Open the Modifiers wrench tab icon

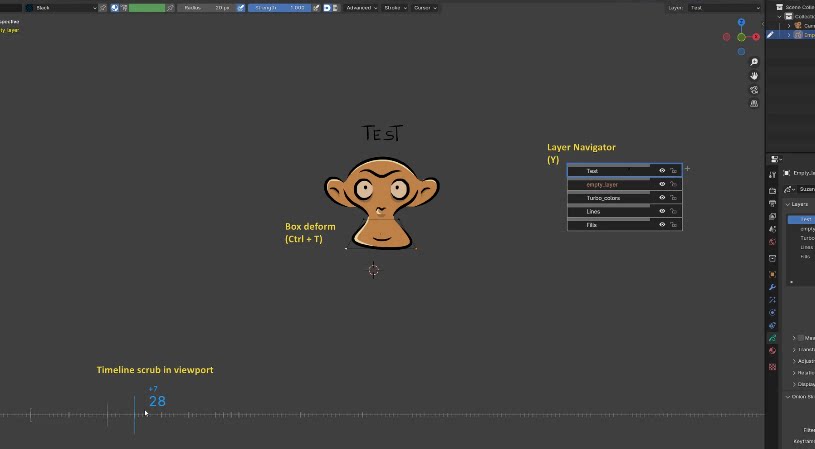pos(772,287)
